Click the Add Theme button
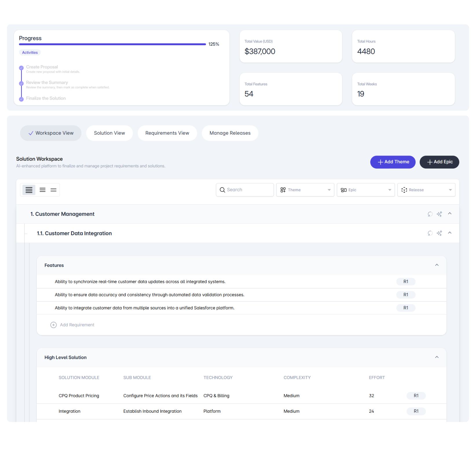 click(x=393, y=162)
